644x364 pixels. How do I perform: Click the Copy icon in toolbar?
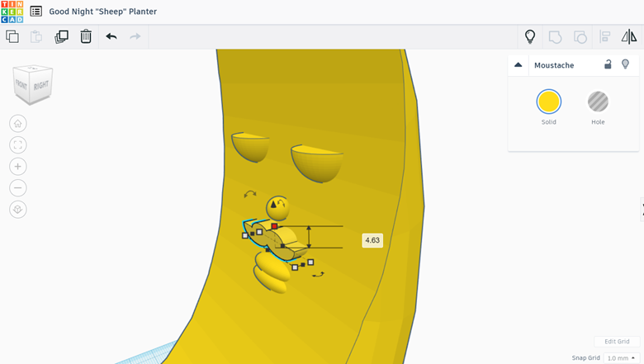point(12,36)
